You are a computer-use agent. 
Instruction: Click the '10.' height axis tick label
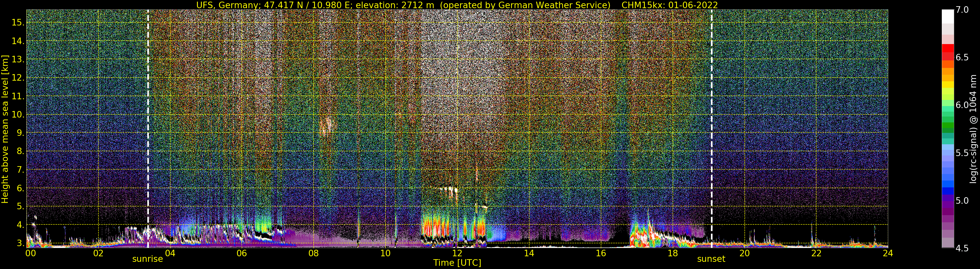click(x=18, y=115)
